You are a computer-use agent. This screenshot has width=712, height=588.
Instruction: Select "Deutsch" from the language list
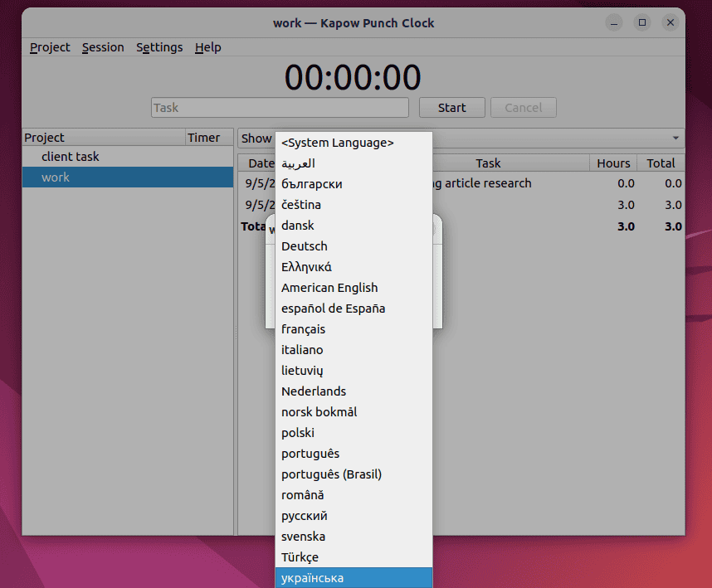[304, 245]
